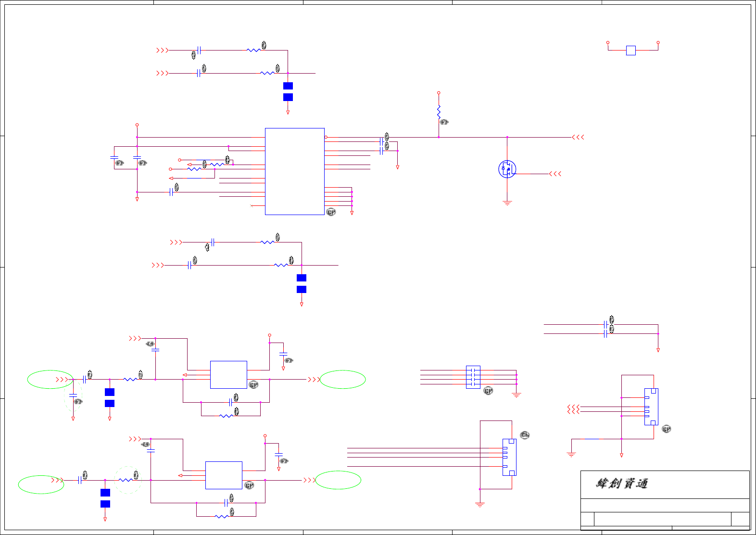756x535 pixels.
Task: Click the upper filled blue pad at middle RC network
Action: [302, 278]
